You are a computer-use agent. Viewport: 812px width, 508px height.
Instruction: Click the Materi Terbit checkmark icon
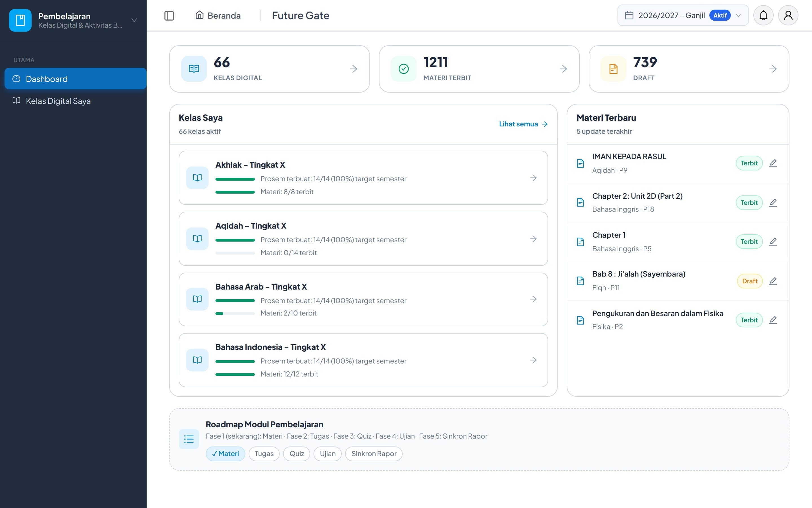point(404,69)
